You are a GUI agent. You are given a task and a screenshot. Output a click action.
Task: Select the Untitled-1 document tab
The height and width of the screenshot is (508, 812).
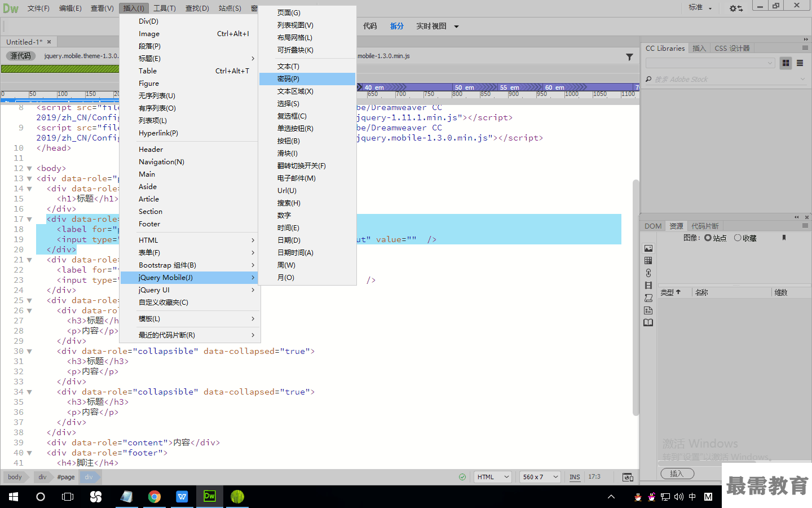click(x=24, y=42)
